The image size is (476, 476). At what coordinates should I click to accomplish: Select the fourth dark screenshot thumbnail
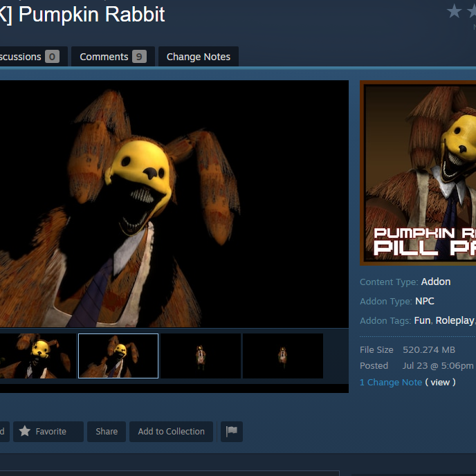coord(283,356)
